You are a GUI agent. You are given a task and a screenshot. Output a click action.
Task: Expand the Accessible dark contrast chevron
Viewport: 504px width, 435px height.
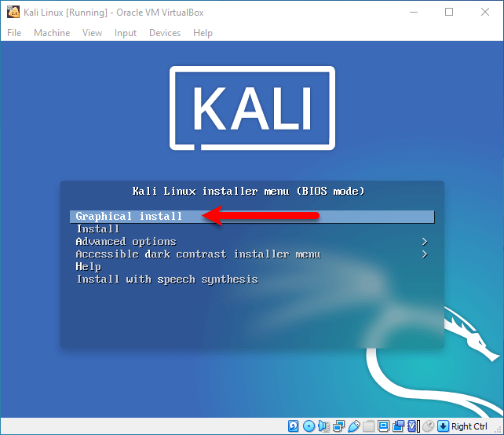click(425, 254)
